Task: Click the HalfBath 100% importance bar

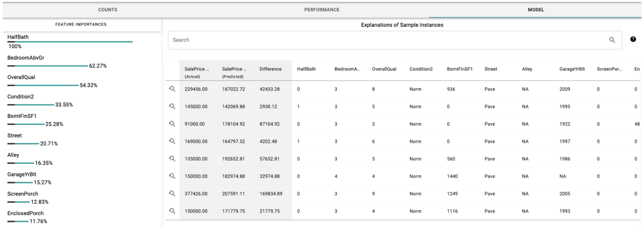Action: 70,42
